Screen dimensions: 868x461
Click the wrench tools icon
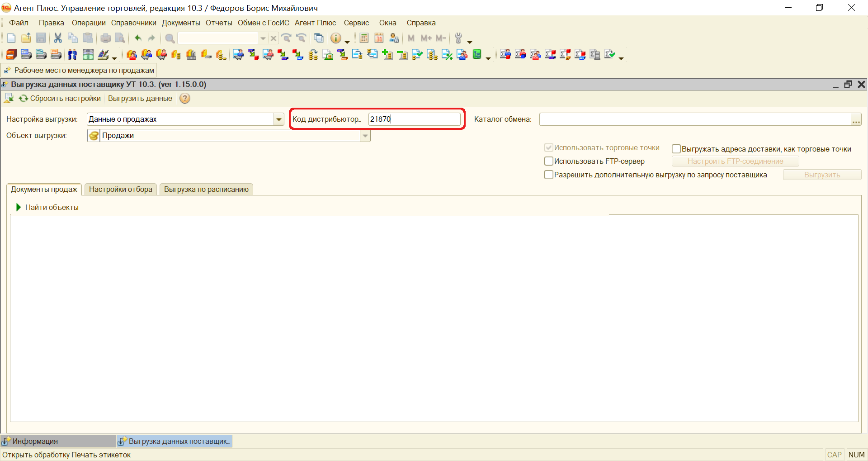coord(458,38)
